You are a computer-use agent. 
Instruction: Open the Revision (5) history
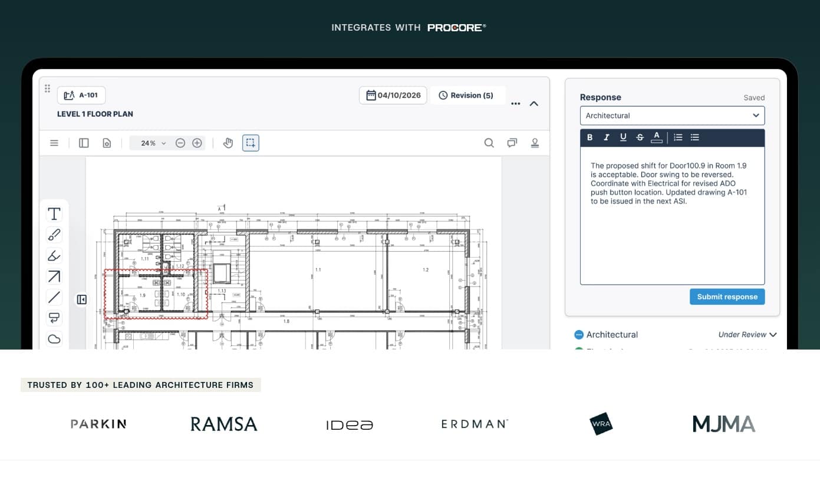pyautogui.click(x=467, y=95)
